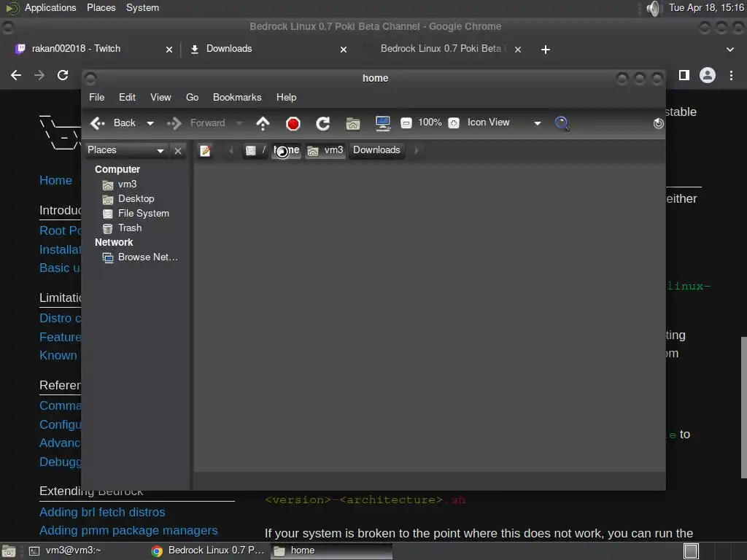The width and height of the screenshot is (747, 560).
Task: Close the Places sidebar pane
Action: [x=178, y=150]
